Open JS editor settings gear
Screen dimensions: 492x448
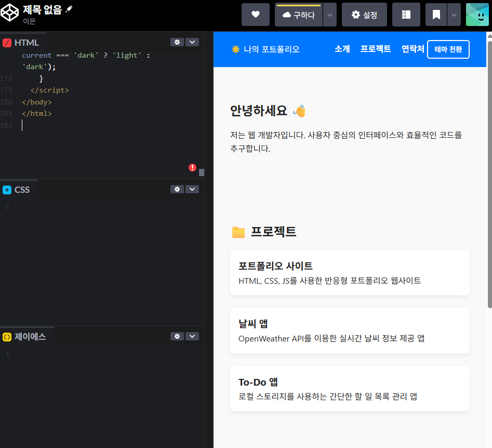click(177, 336)
